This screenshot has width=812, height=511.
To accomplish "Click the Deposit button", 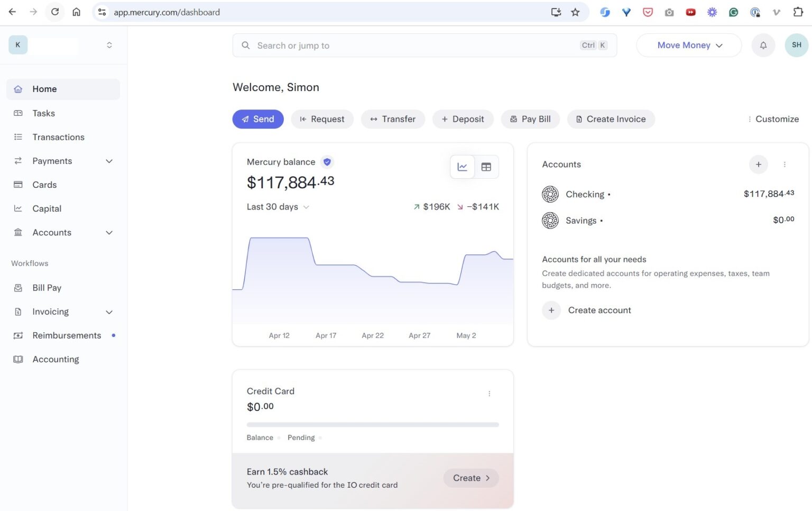I will 463,119.
